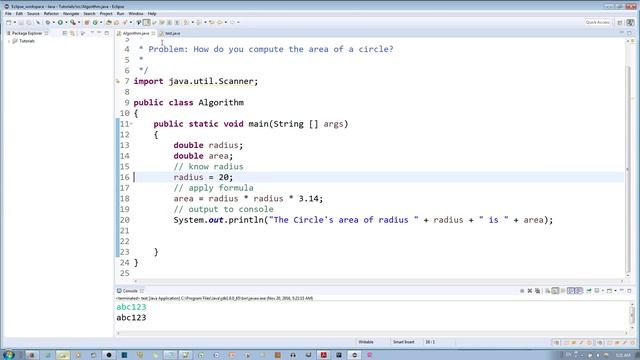Viewport: 640px width, 360px height.
Task: Click the editor horizontal scrollbar
Action: pyautogui.click(x=379, y=281)
